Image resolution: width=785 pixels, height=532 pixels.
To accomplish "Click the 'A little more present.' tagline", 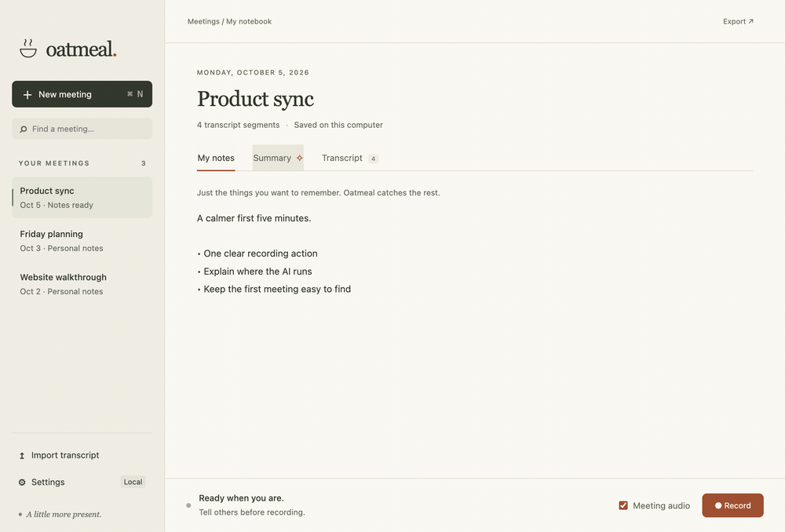I will click(x=64, y=515).
